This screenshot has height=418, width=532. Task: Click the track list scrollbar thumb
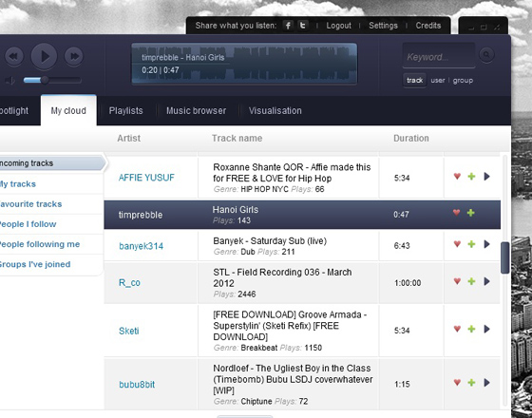coord(504,257)
